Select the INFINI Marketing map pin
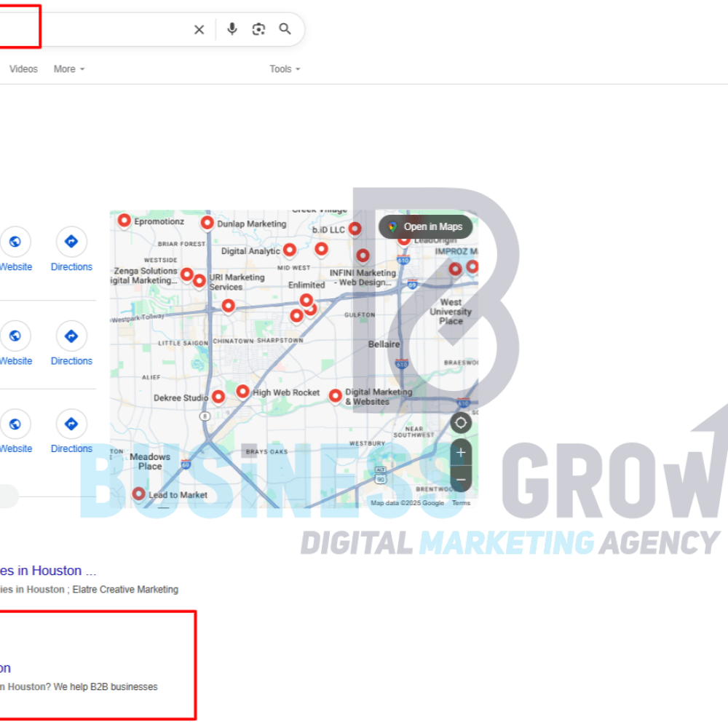 [363, 256]
